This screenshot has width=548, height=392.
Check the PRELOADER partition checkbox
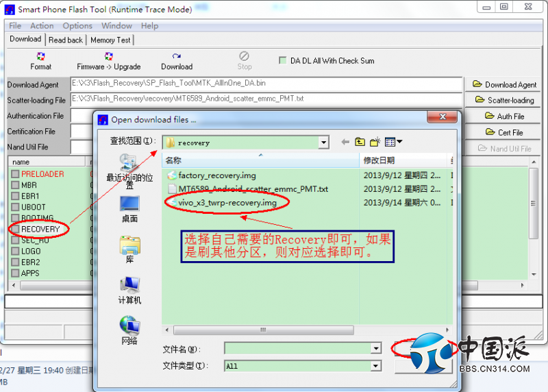[x=15, y=174]
